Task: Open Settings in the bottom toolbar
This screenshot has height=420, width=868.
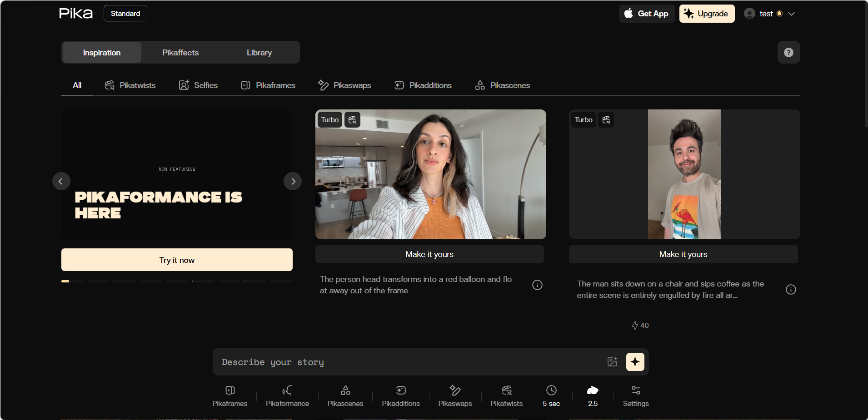Action: click(x=635, y=395)
